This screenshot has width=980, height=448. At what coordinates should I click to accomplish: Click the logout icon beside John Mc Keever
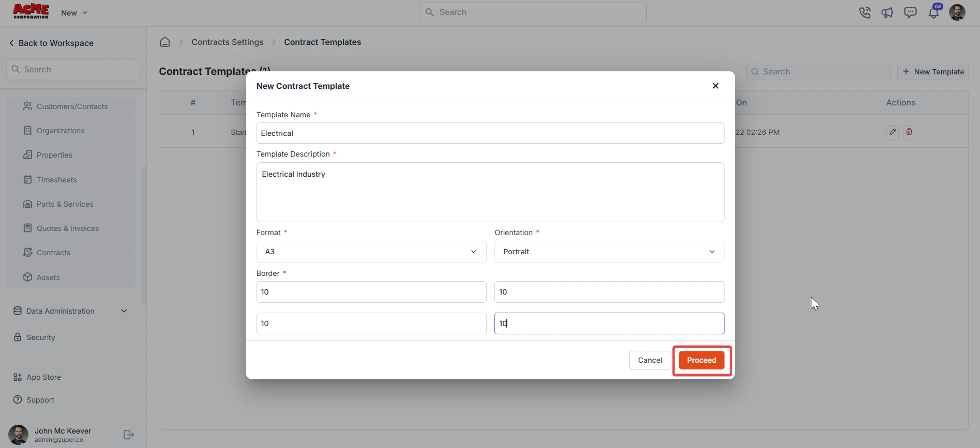tap(129, 435)
